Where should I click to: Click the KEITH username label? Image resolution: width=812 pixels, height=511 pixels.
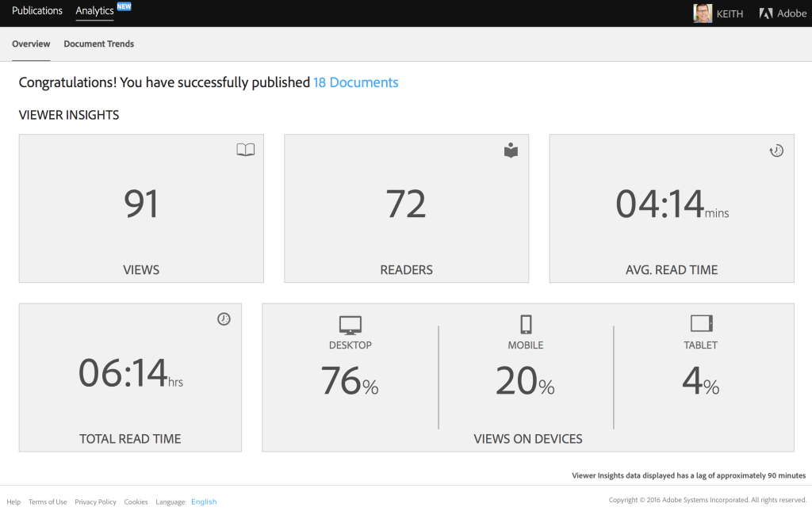click(730, 14)
